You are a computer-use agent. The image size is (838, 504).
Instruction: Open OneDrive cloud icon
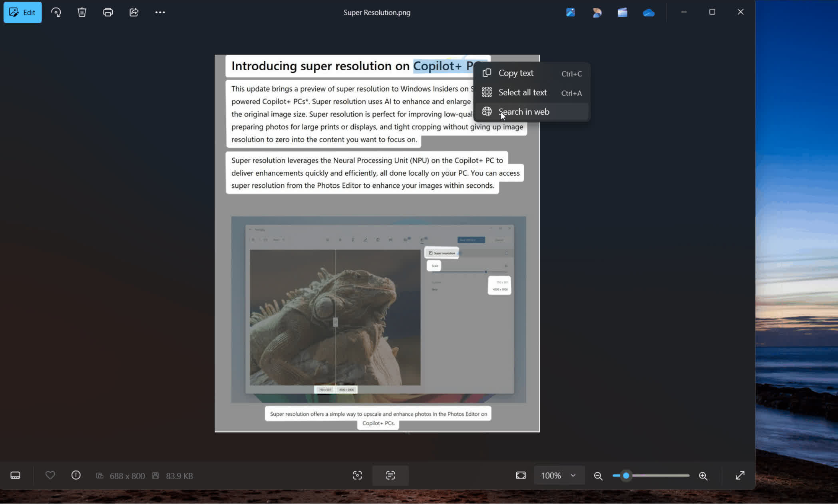(648, 13)
